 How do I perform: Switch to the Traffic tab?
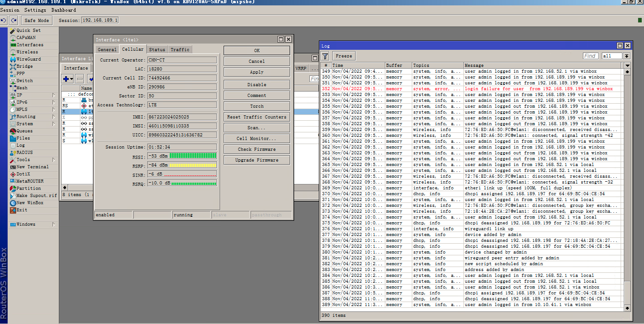[180, 49]
